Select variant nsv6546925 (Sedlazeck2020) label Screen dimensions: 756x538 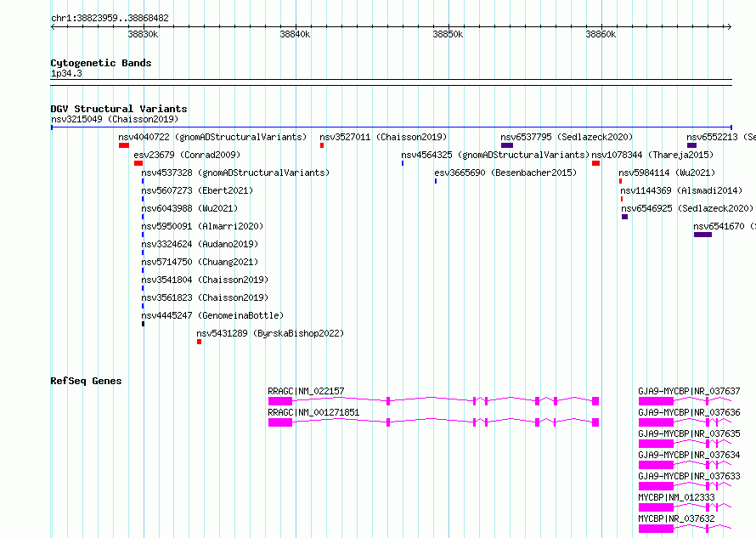click(x=687, y=208)
